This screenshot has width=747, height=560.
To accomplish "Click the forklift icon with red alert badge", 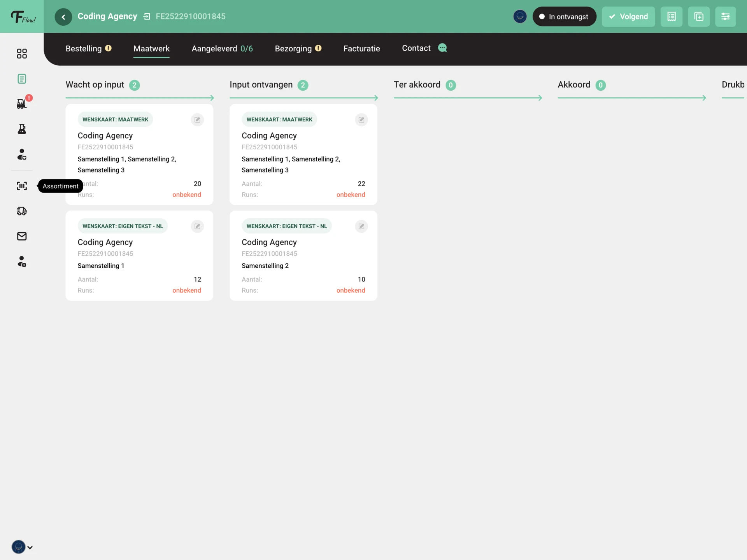I will pos(22,104).
